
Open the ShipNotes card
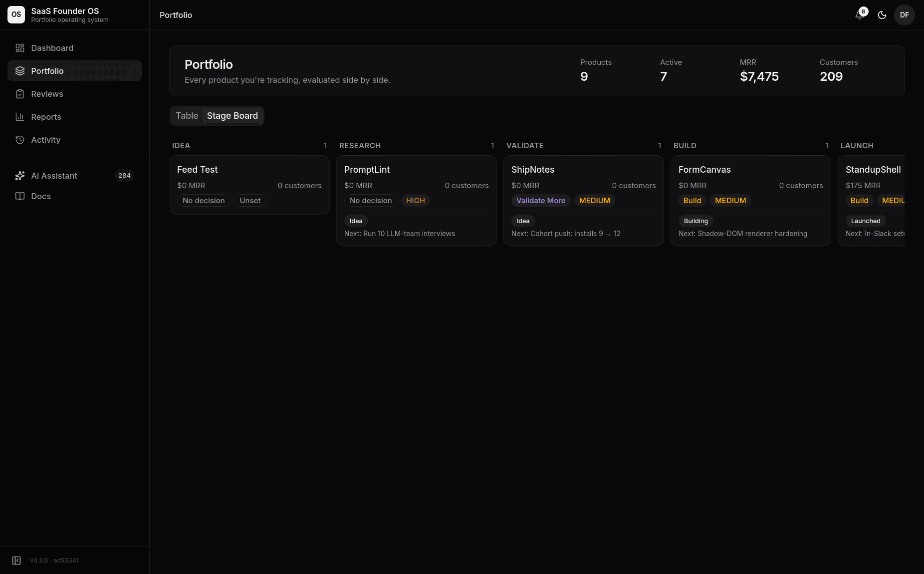click(x=584, y=201)
